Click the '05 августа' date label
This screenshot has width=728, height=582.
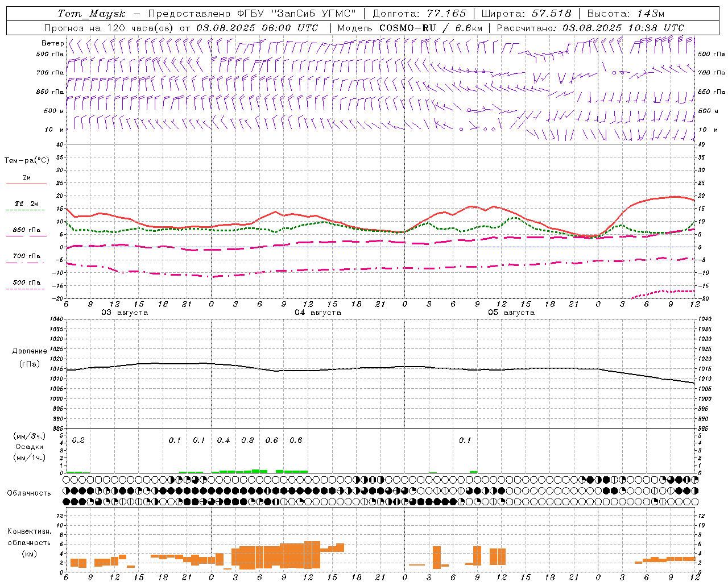(511, 313)
